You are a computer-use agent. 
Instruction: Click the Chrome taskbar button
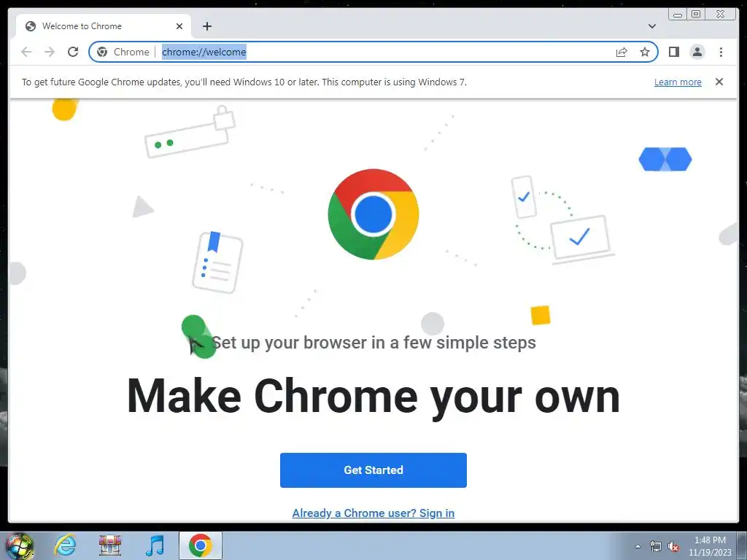pos(200,545)
